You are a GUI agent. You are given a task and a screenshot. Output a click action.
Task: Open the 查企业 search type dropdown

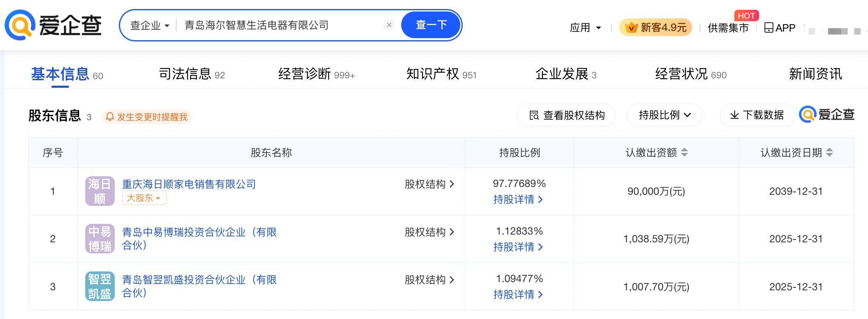(x=150, y=25)
